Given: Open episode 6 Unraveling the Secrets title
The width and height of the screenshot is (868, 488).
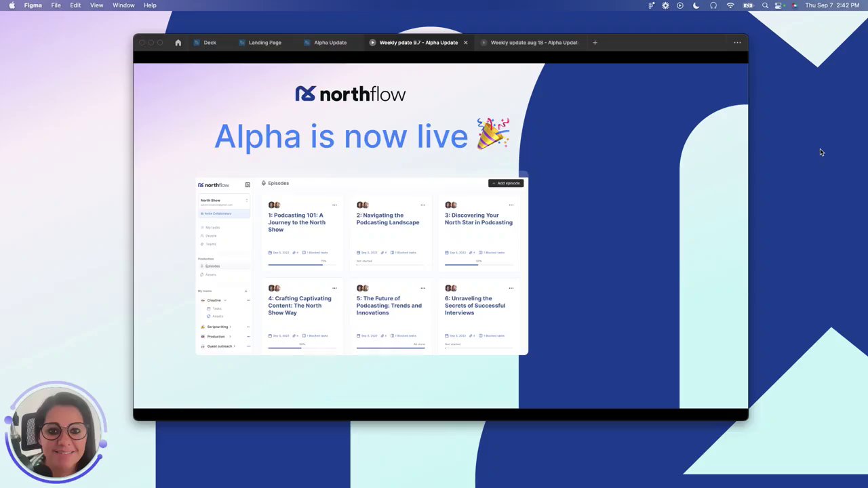Looking at the screenshot, I should tap(475, 306).
